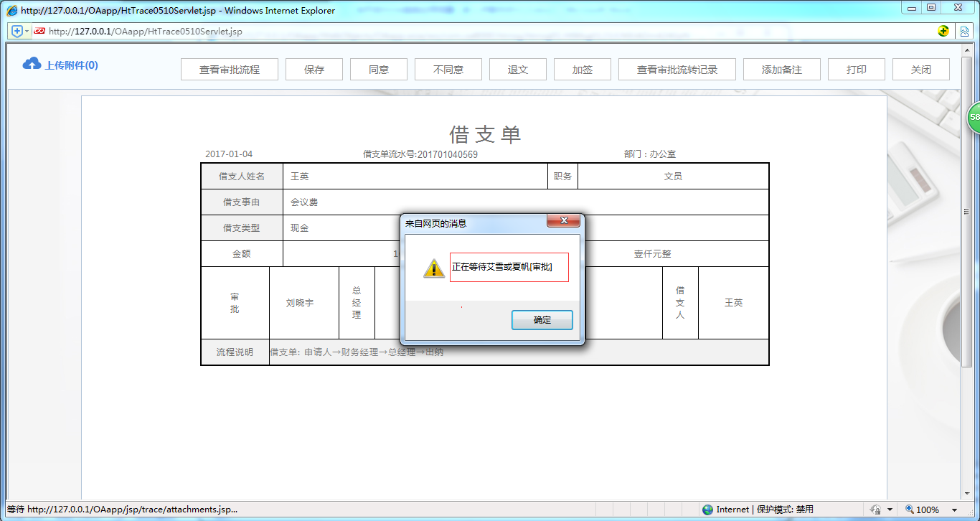Viewport: 980px width, 521px height.
Task: Click the Internet Explorer logo in title bar
Action: click(12, 11)
